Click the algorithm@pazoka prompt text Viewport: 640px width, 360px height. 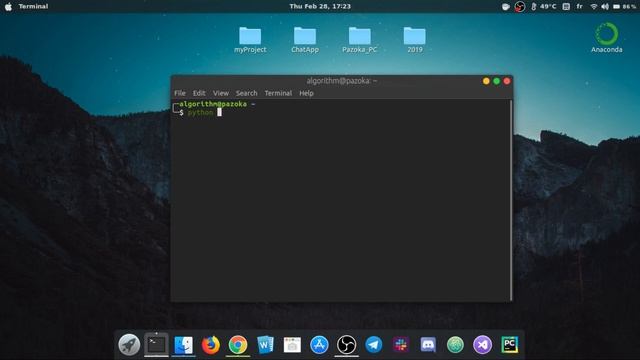[x=213, y=104]
